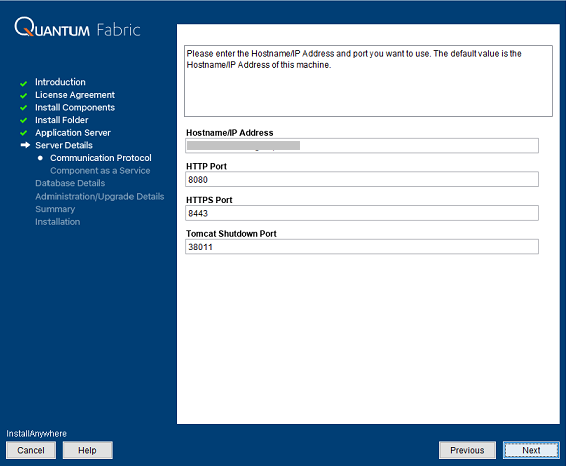Select the Administration/Upgrade Details step
Viewport: 566px width, 466px height.
point(100,196)
